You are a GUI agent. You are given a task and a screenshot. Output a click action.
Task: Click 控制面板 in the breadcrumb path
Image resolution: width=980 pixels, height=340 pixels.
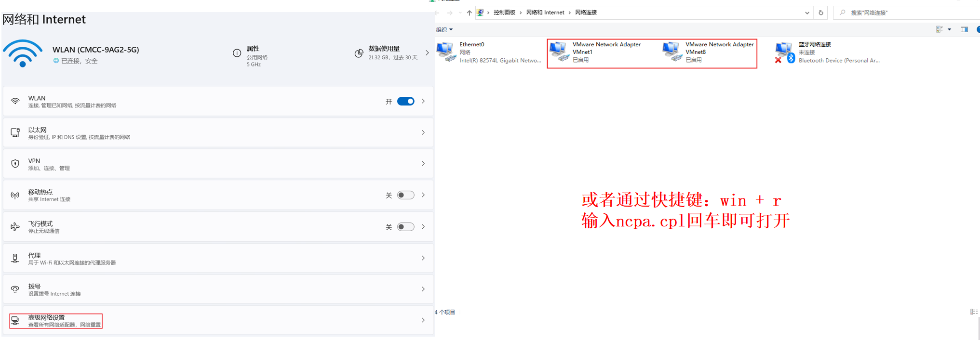click(504, 13)
